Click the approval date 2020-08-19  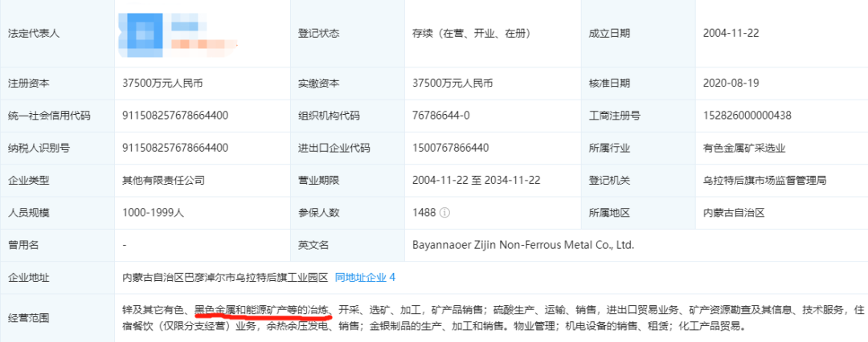click(731, 83)
